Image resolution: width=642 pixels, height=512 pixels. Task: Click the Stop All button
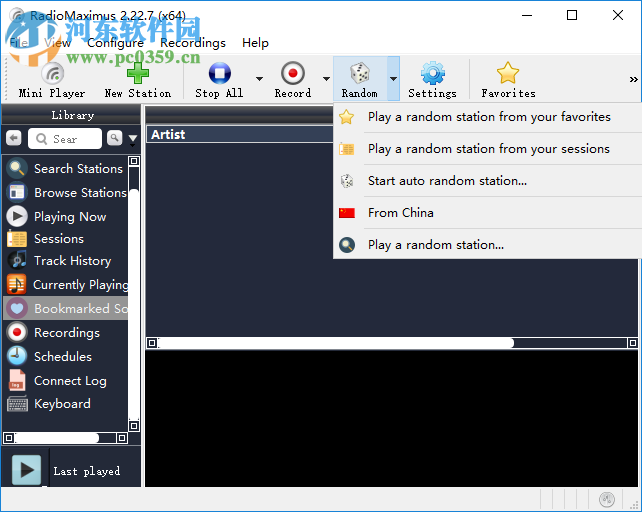click(x=219, y=80)
